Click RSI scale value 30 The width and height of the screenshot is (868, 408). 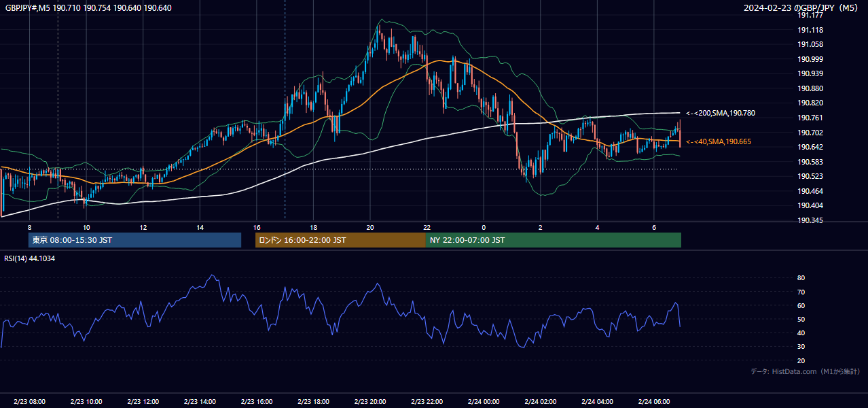click(x=801, y=347)
